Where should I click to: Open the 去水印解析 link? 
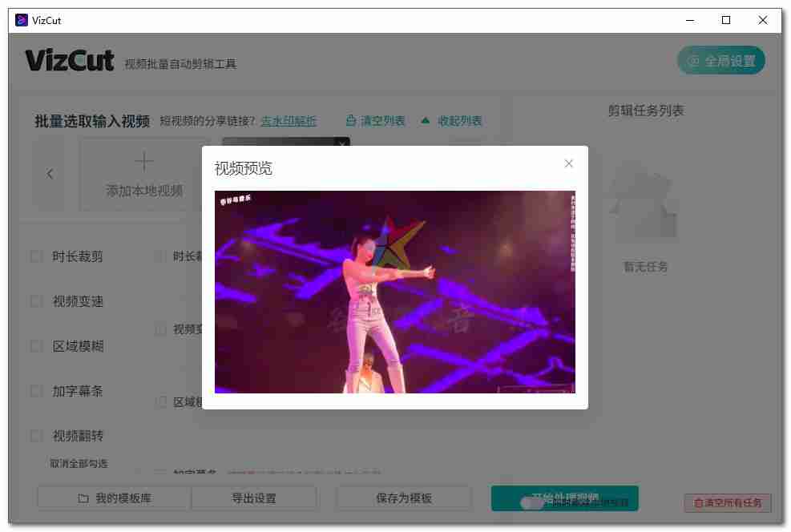(289, 121)
